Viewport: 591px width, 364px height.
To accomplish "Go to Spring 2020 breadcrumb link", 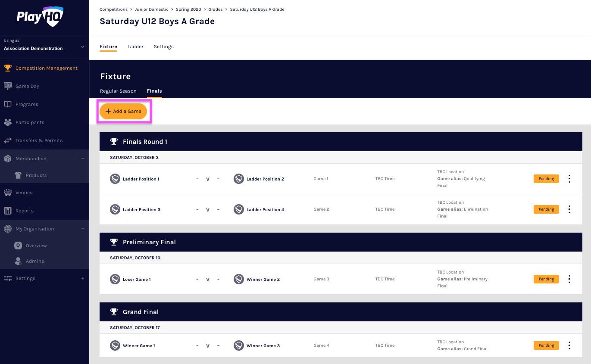I will point(188,9).
